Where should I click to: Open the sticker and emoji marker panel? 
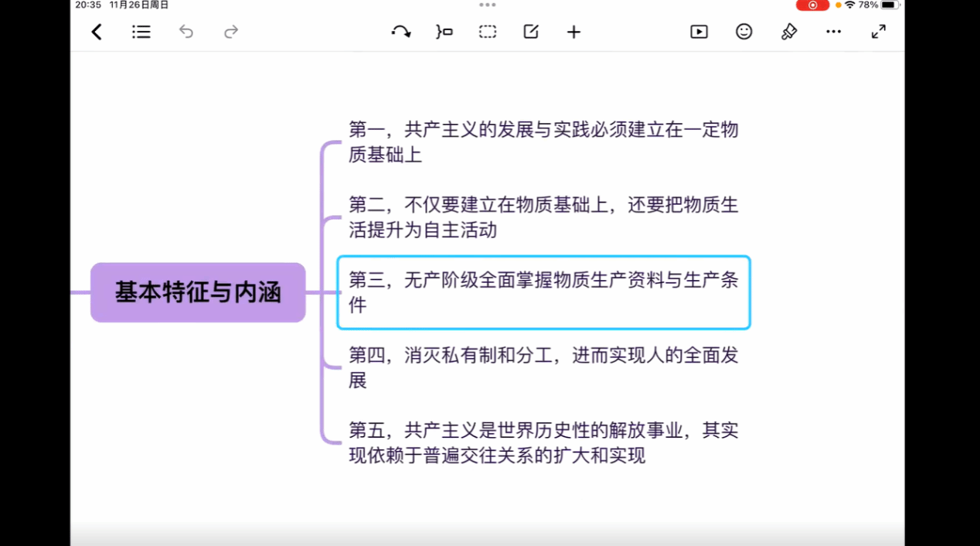(744, 32)
